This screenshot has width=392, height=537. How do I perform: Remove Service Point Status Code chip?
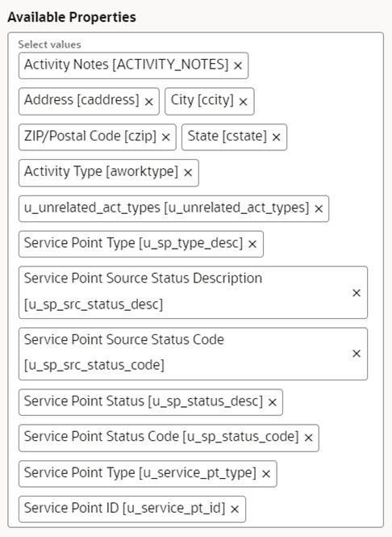pos(309,438)
